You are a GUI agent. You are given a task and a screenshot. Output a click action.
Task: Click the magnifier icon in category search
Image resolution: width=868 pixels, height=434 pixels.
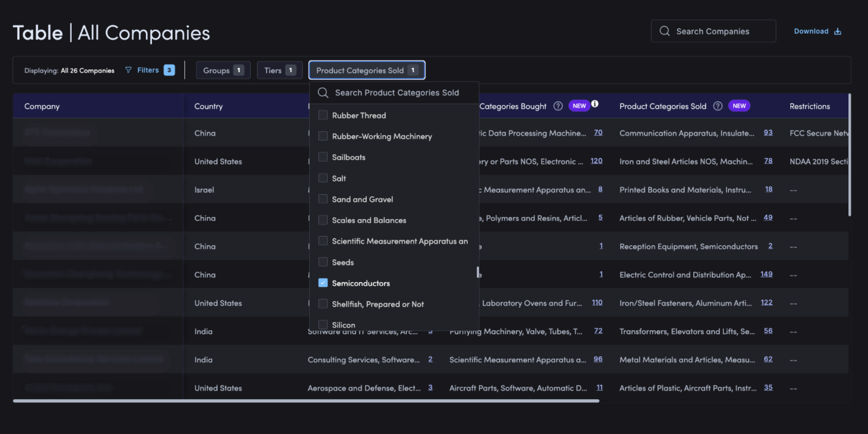click(x=323, y=93)
